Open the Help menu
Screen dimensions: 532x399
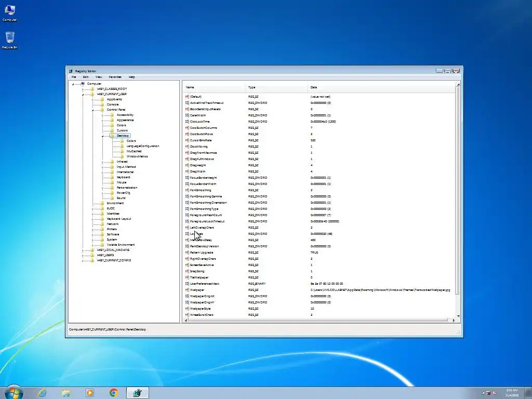coord(132,77)
